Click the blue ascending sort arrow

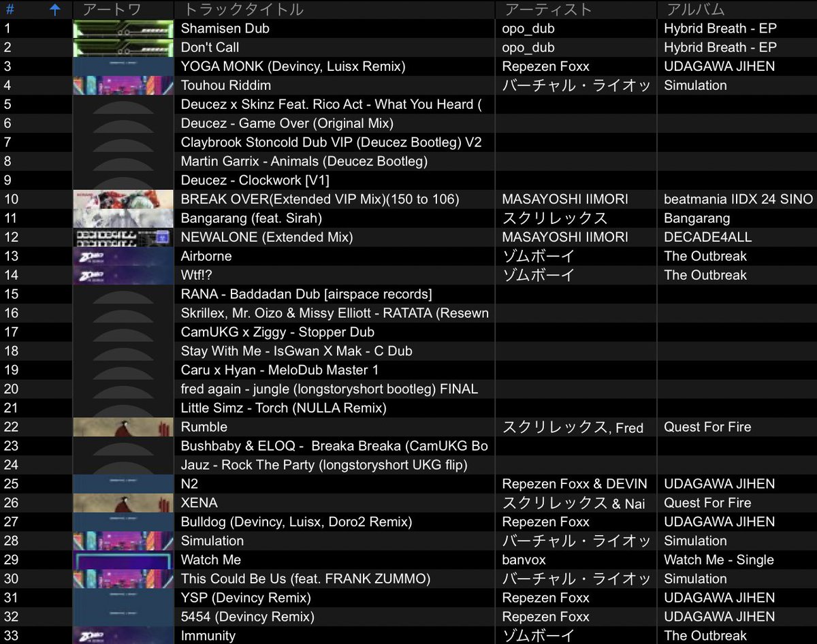[x=54, y=10]
